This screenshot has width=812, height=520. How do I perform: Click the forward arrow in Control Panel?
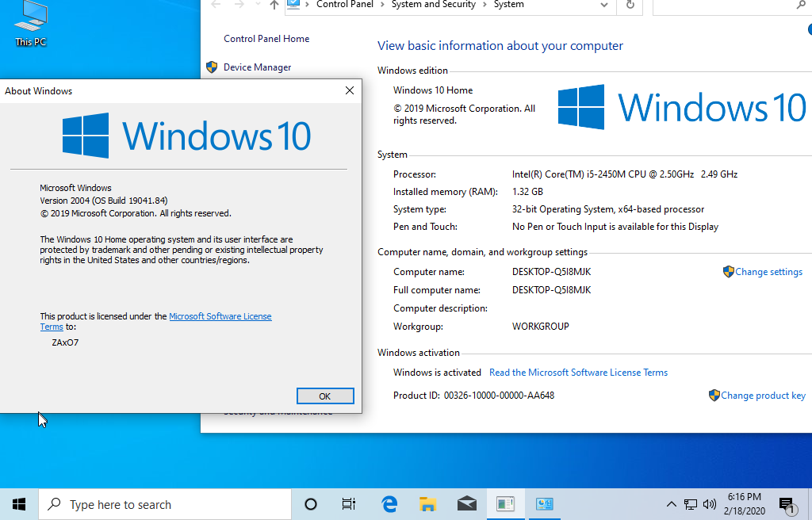(239, 5)
